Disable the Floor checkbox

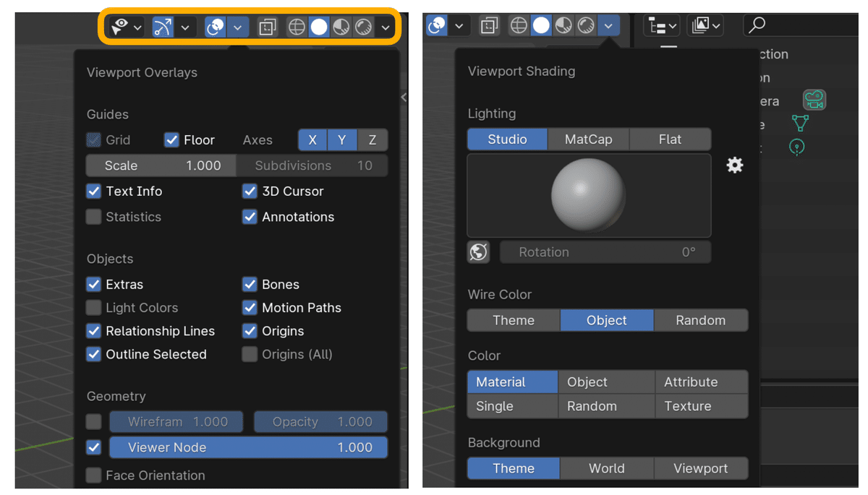tap(171, 139)
